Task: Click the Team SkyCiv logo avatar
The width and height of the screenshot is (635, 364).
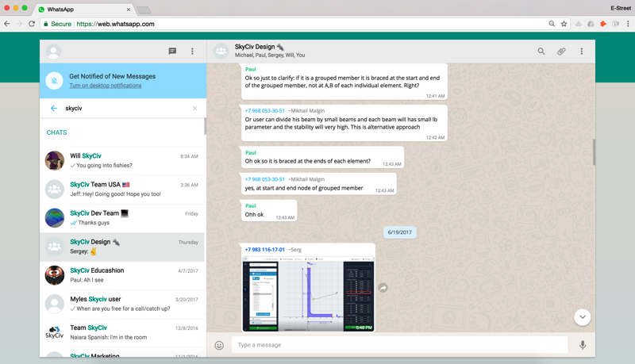Action: [x=55, y=333]
